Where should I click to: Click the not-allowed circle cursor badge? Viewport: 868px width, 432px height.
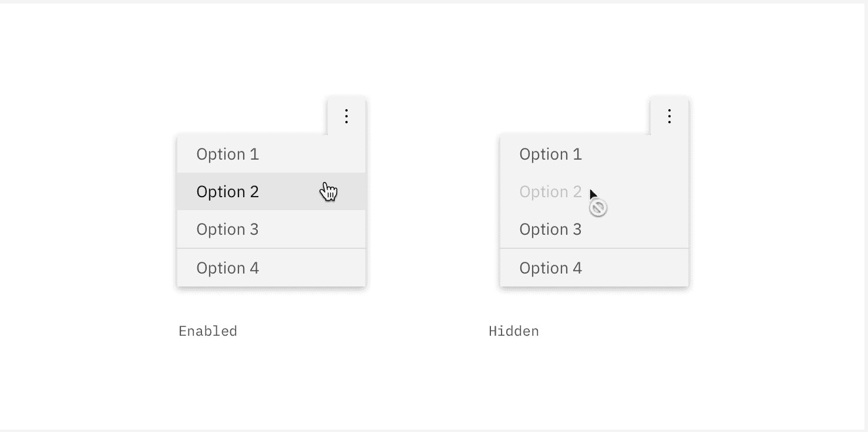(598, 208)
